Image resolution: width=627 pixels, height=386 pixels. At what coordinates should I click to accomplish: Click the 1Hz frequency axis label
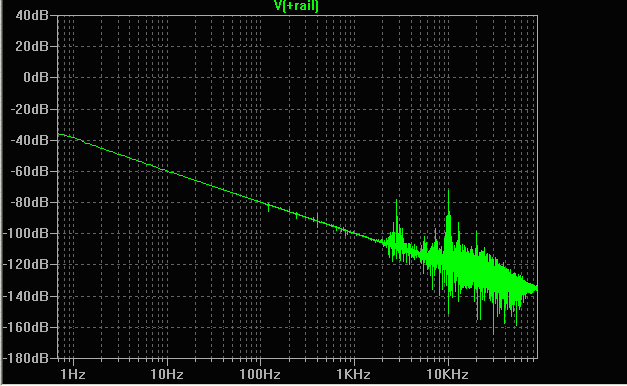(73, 374)
